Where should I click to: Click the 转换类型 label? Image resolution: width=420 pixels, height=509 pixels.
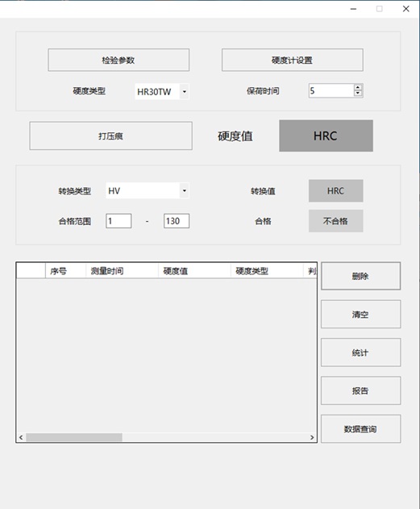coord(75,191)
